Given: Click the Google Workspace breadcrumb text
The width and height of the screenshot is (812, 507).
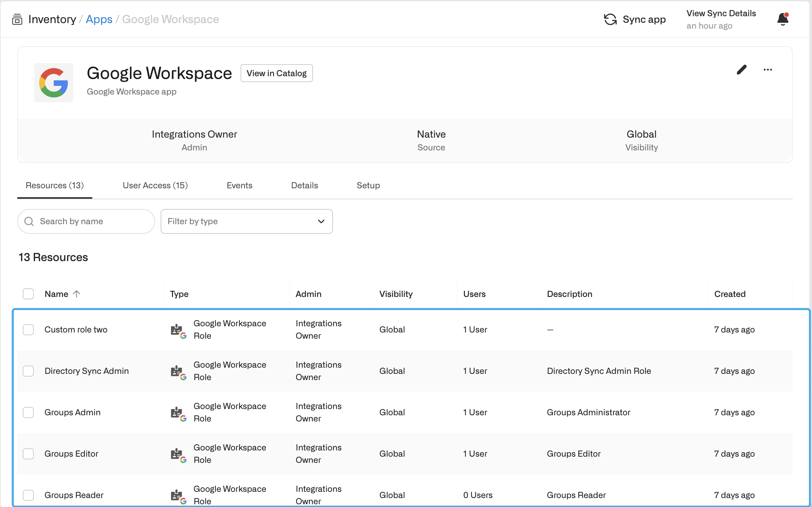Looking at the screenshot, I should (171, 19).
